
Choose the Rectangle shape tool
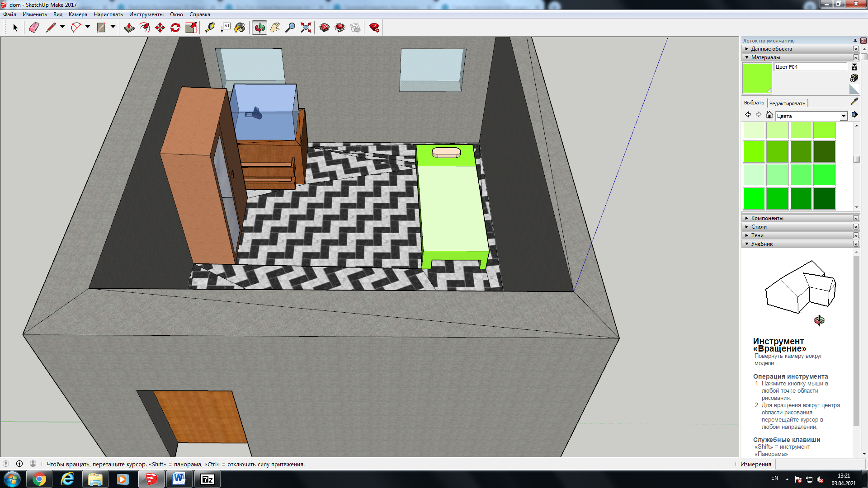tap(101, 28)
